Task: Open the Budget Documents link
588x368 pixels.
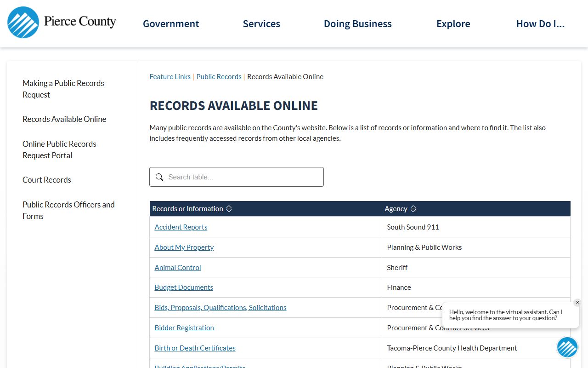Action: pos(184,287)
